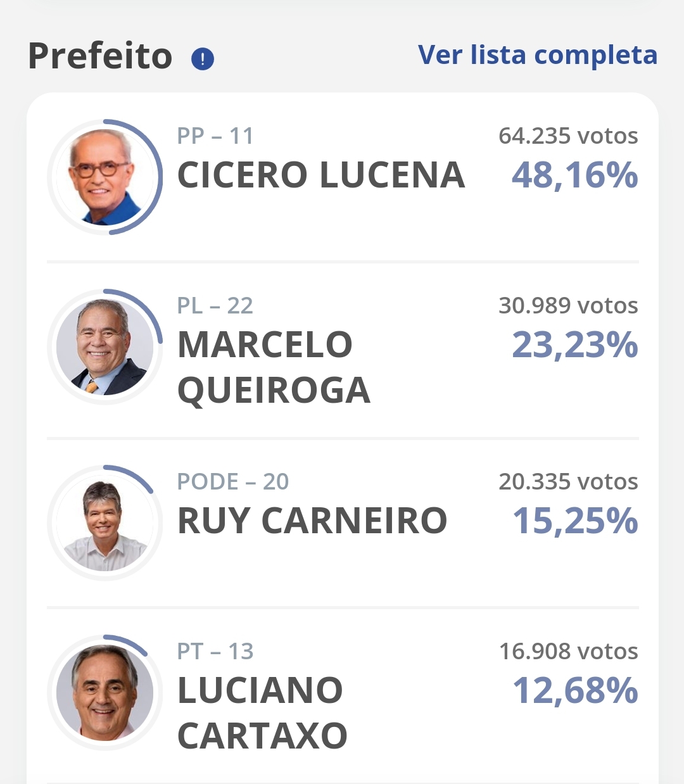
Task: Click the LUCIANO CARTAXO candidate name
Action: [x=262, y=713]
